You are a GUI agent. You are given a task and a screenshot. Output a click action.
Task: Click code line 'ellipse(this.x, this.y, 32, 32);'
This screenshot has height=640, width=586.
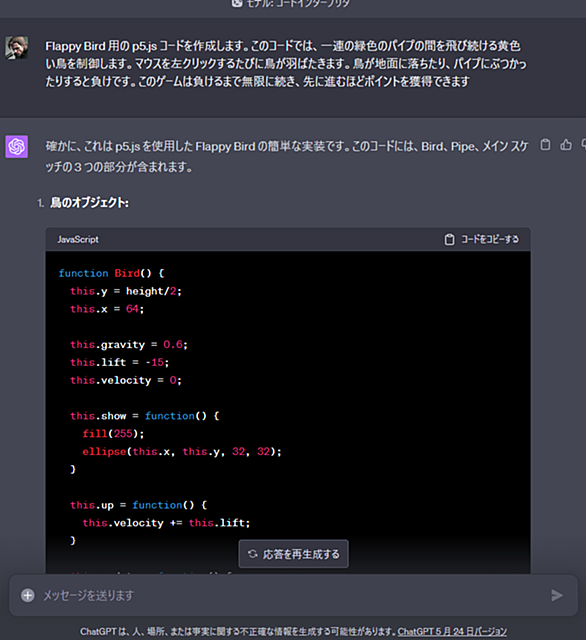tap(182, 451)
